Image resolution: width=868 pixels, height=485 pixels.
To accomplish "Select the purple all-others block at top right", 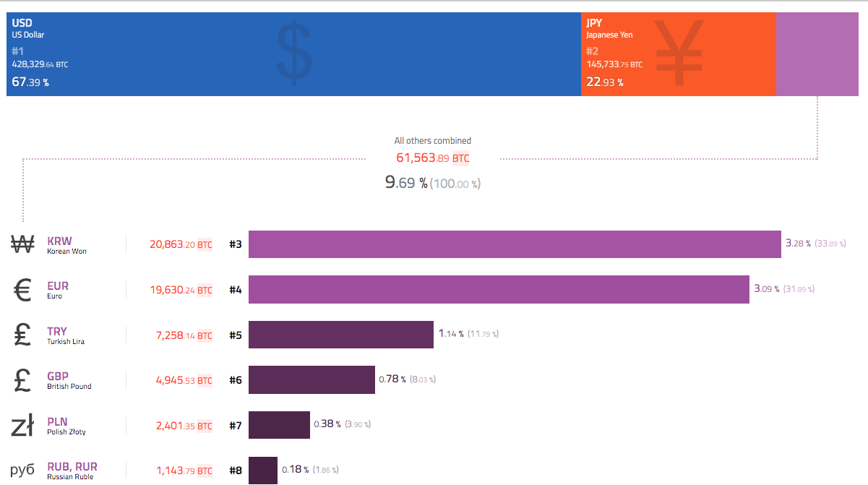I will 817,54.
